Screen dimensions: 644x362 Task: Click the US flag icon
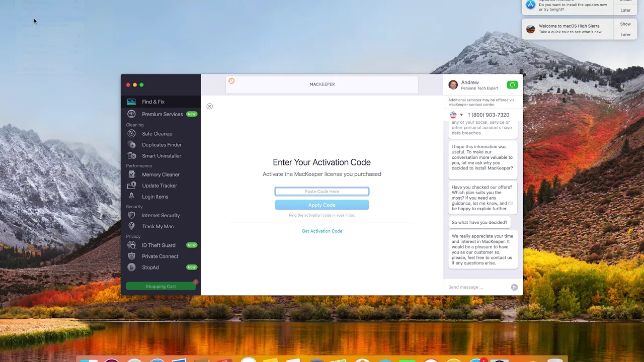point(453,115)
